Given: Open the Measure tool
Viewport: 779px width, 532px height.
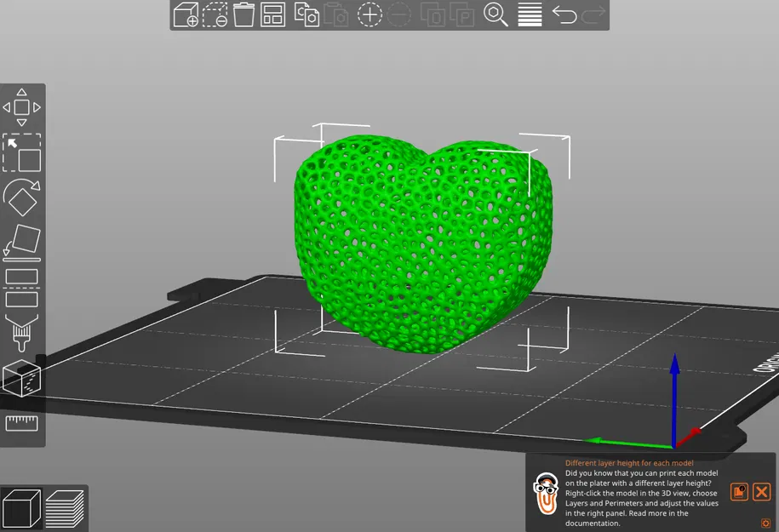Looking at the screenshot, I should 21,423.
